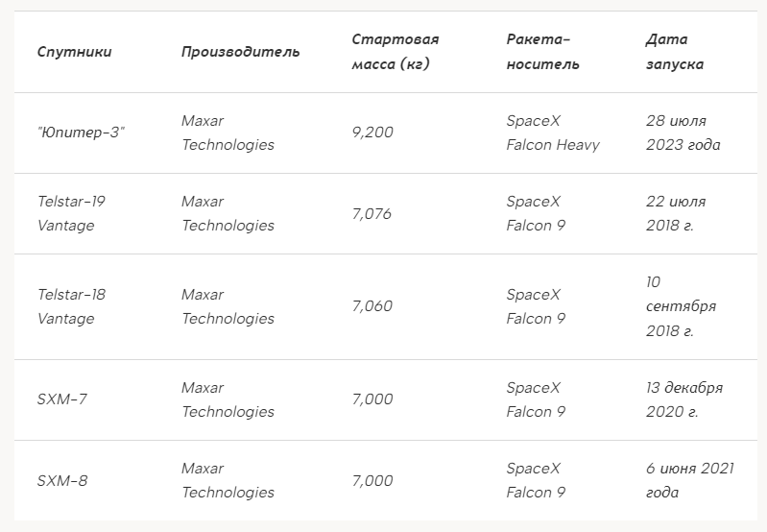The width and height of the screenshot is (767, 532).
Task: Click the 9,200 mass value
Action: 372,133
